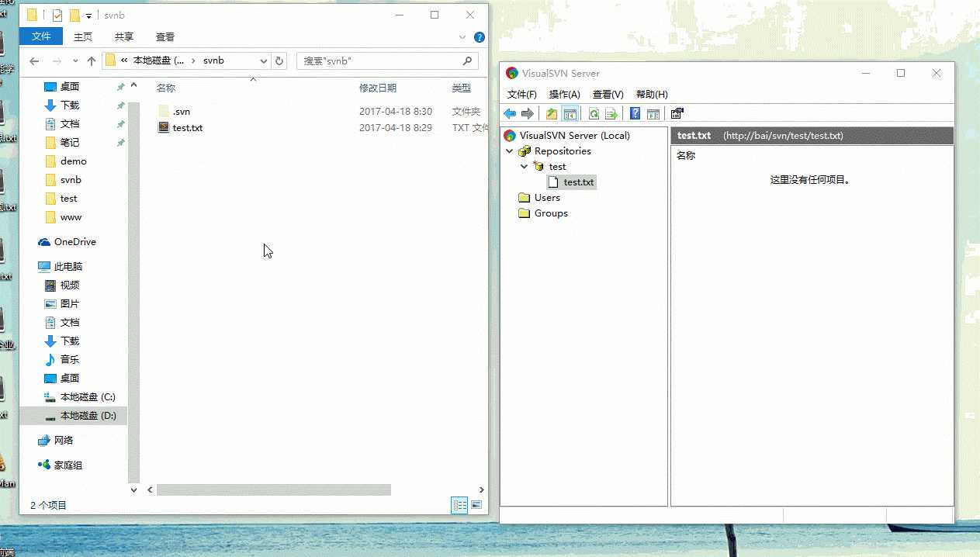Click the Back arrow in VisualSVN toolbar
The image size is (980, 557).
click(x=510, y=114)
